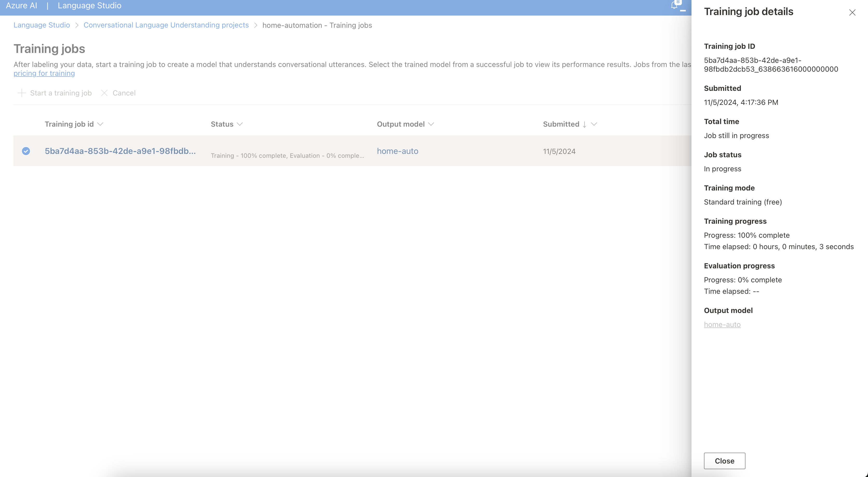Open the Status column filter chevron
Screen dimensions: 868x477
click(x=240, y=124)
